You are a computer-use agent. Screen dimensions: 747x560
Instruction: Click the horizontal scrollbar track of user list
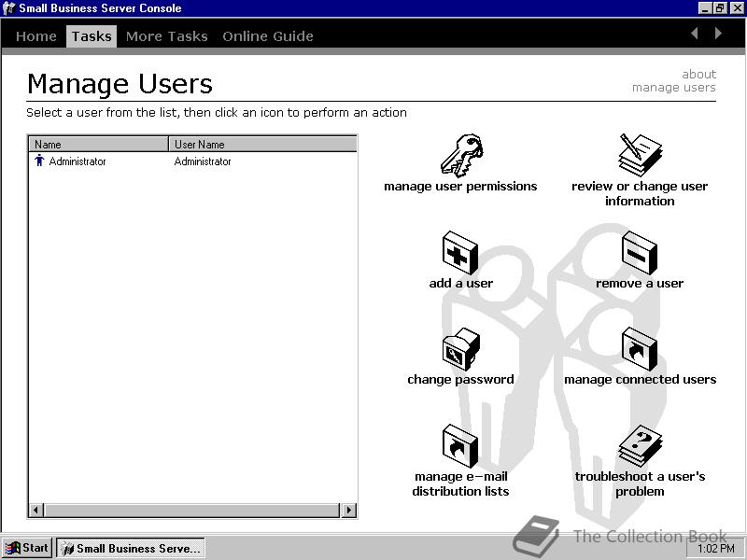pos(192,510)
